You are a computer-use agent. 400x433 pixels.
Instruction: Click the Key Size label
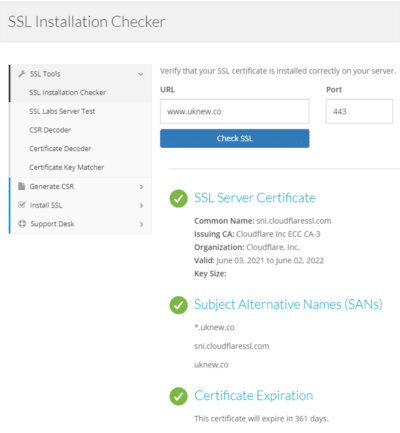point(210,274)
